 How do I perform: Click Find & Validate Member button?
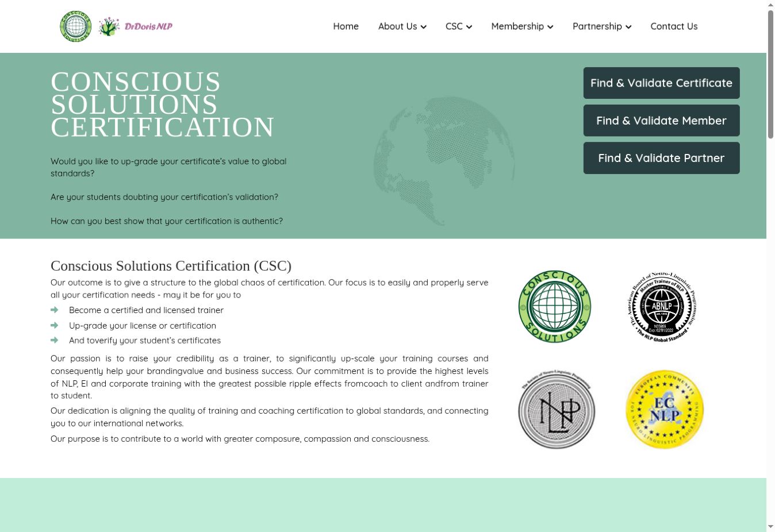661,121
